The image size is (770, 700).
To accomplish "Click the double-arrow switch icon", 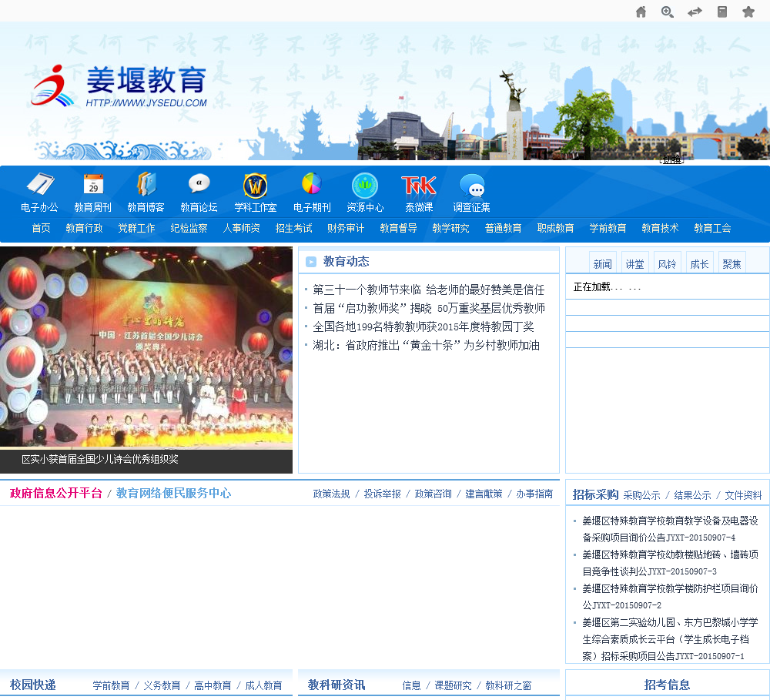I will pos(695,12).
